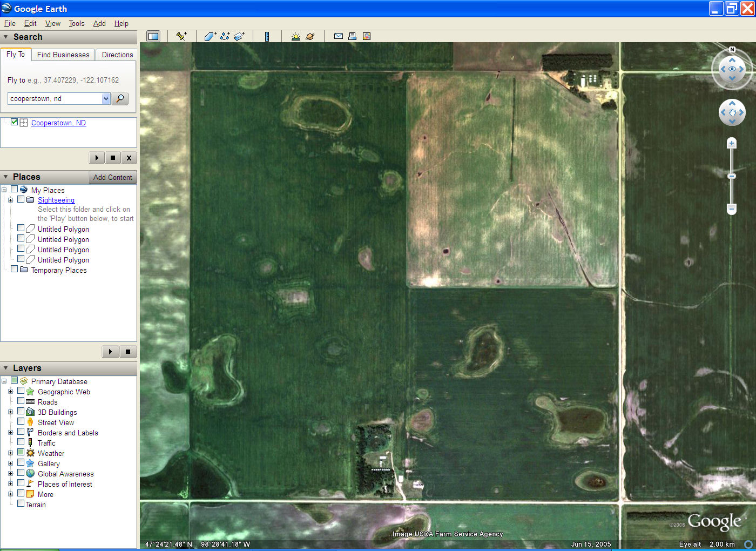This screenshot has width=756, height=551.
Task: Click streaming status indicator in status bar
Action: point(748,544)
